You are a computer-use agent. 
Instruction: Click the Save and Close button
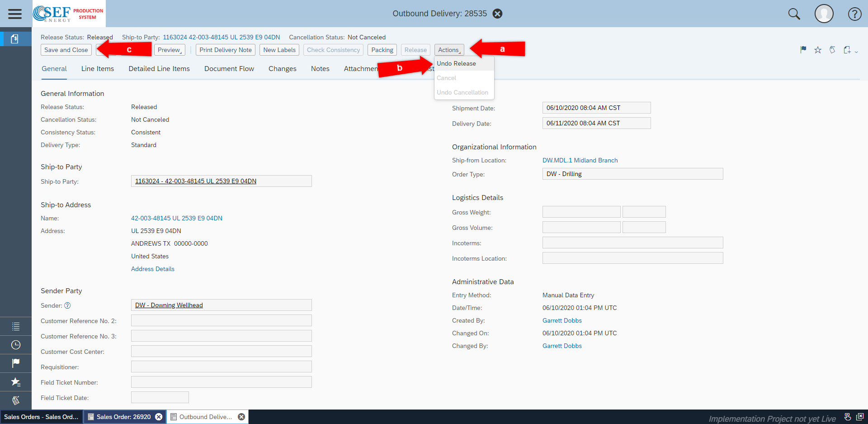66,50
